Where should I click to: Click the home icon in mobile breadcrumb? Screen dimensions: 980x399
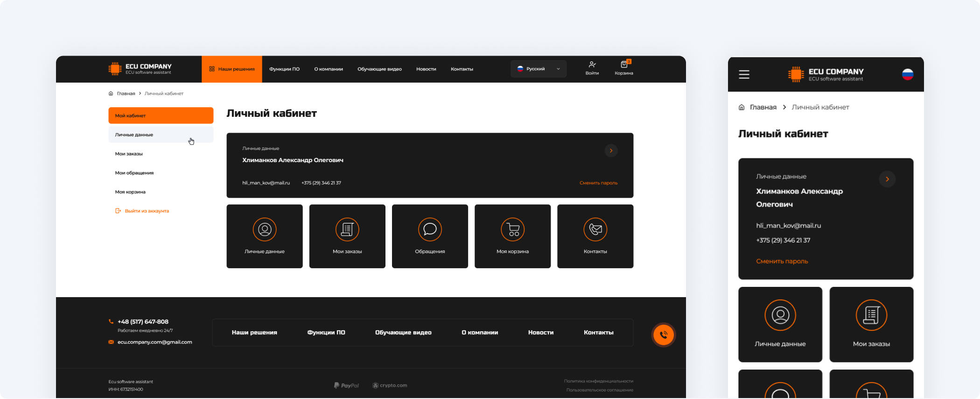[742, 107]
